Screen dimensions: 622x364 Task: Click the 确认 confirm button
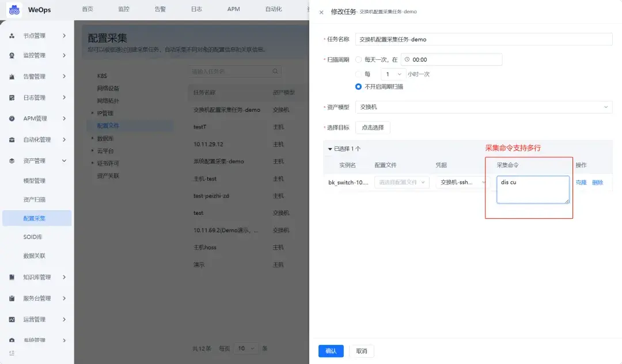(x=331, y=351)
